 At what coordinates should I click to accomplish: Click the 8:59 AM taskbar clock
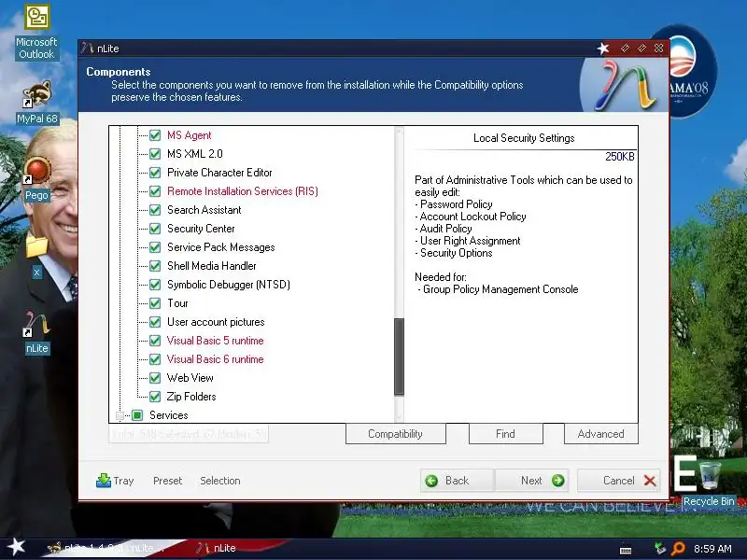coord(712,549)
